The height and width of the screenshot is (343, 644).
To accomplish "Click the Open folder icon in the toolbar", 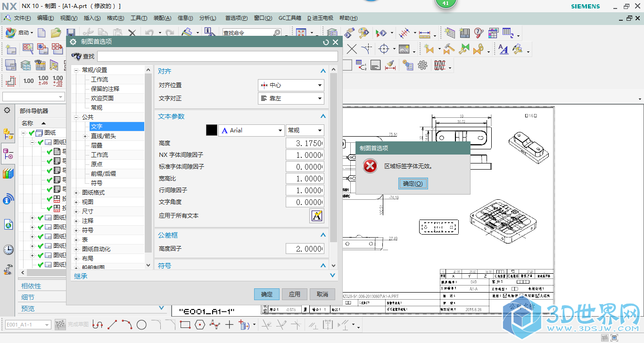I will pyautogui.click(x=56, y=33).
